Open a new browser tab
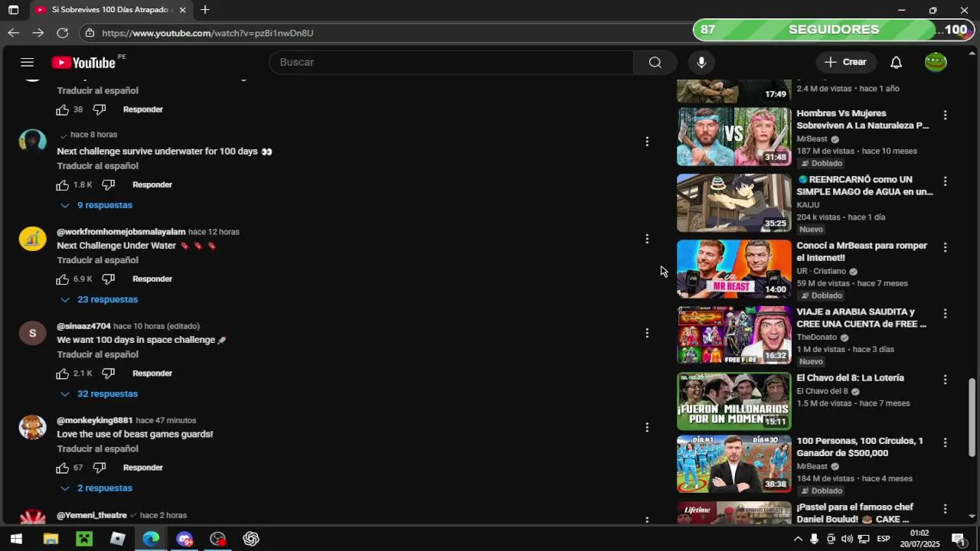The image size is (980, 551). click(x=205, y=10)
